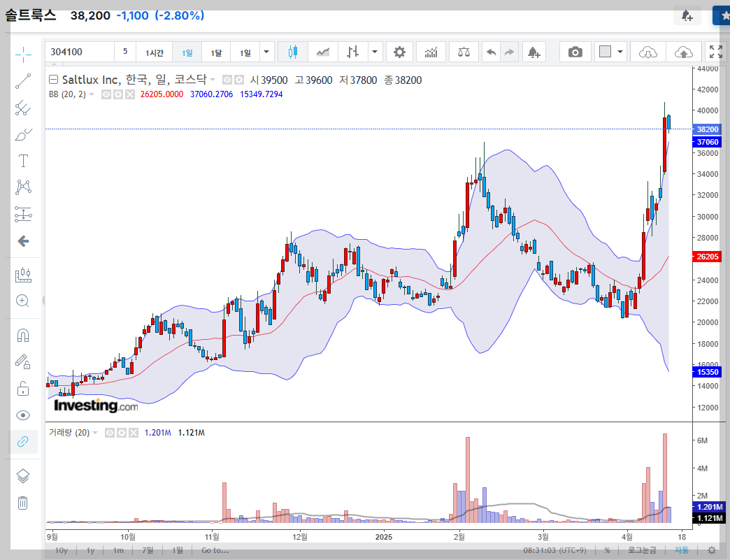Select candlestick chart style

293,52
